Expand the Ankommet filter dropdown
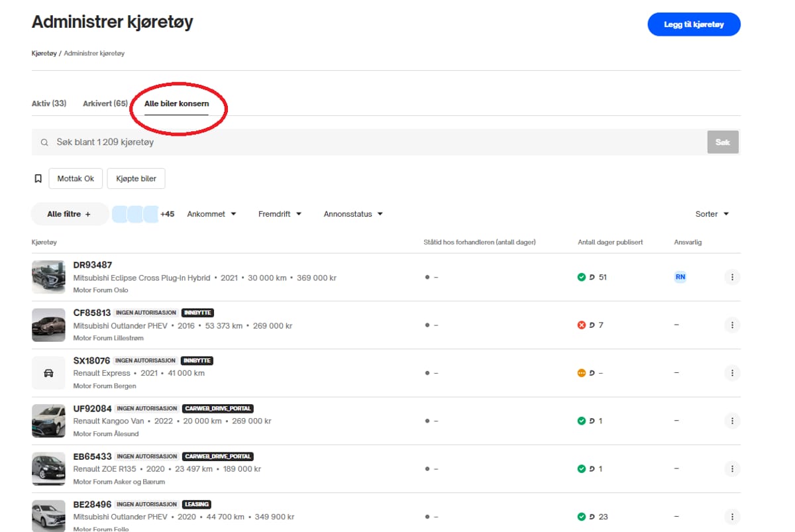The image size is (795, 532). pyautogui.click(x=211, y=214)
